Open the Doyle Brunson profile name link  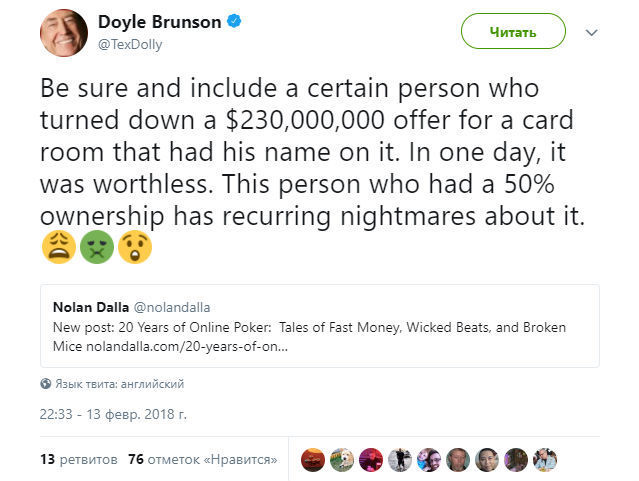pyautogui.click(x=160, y=22)
